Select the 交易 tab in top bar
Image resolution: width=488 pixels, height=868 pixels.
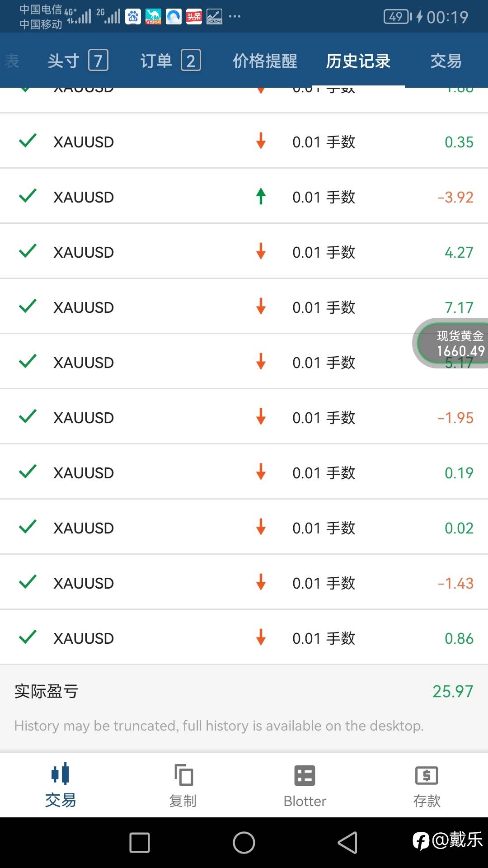(x=446, y=61)
